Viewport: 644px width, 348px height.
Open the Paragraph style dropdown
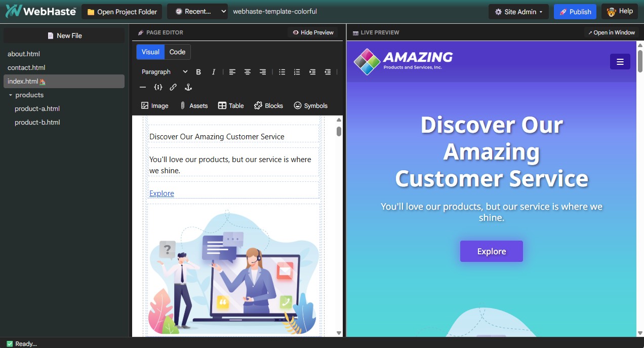(164, 72)
